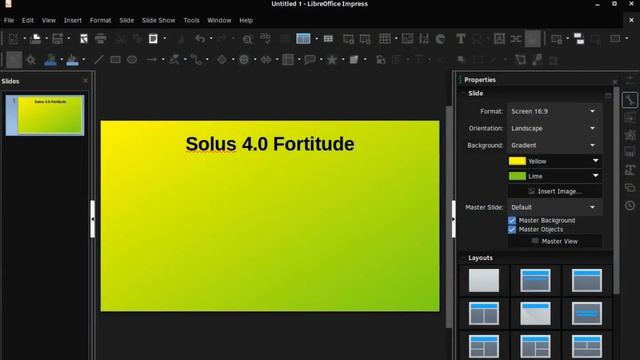This screenshot has width=640, height=360.
Task: Open Find and Replace magnifier icon
Action: (247, 39)
